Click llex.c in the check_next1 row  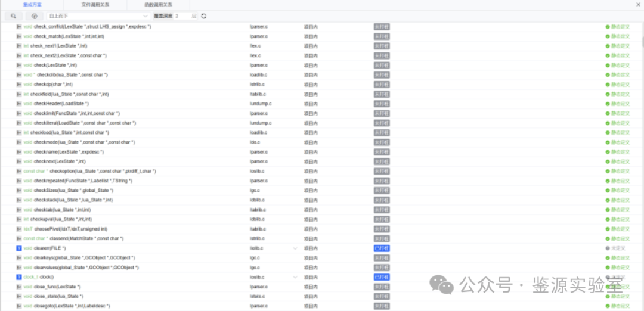(x=255, y=46)
